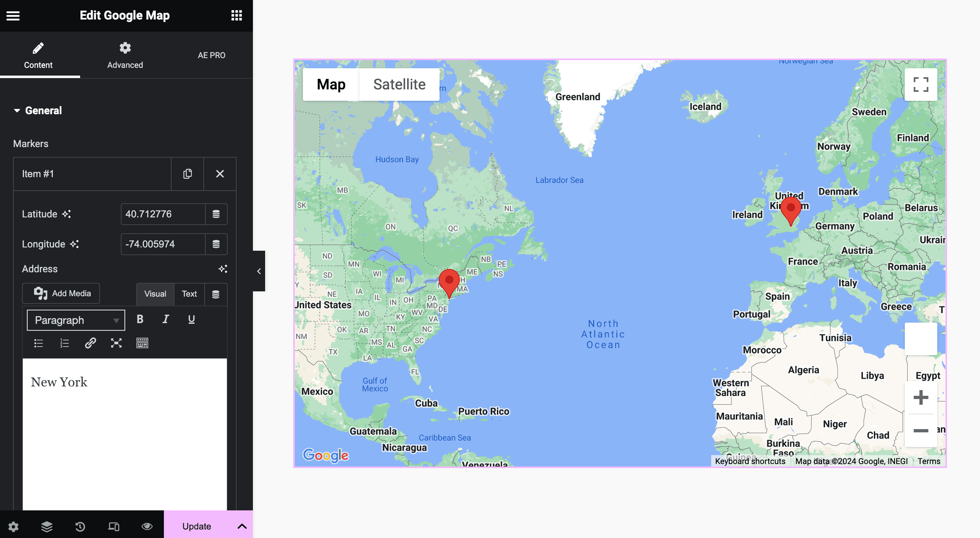Insert a bulleted list
980x538 pixels.
coord(39,343)
